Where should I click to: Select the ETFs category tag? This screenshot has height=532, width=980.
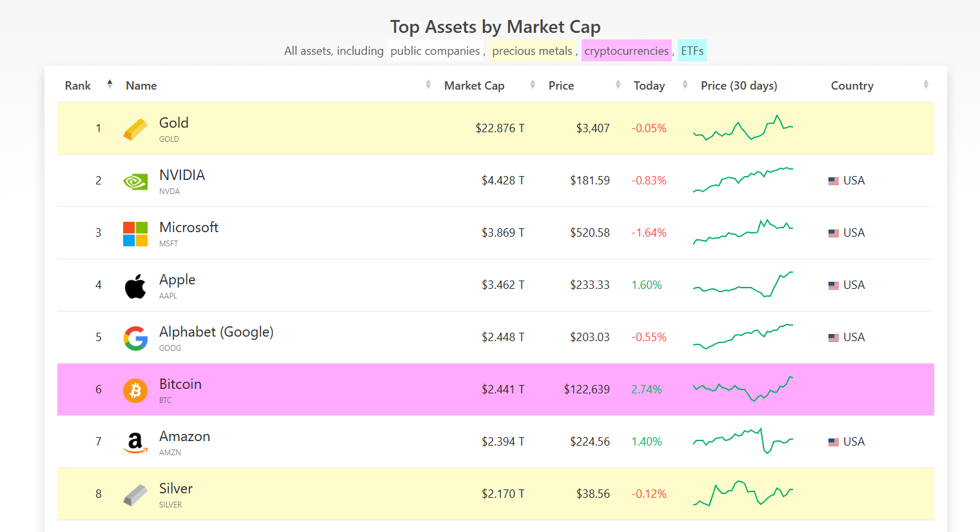point(692,51)
